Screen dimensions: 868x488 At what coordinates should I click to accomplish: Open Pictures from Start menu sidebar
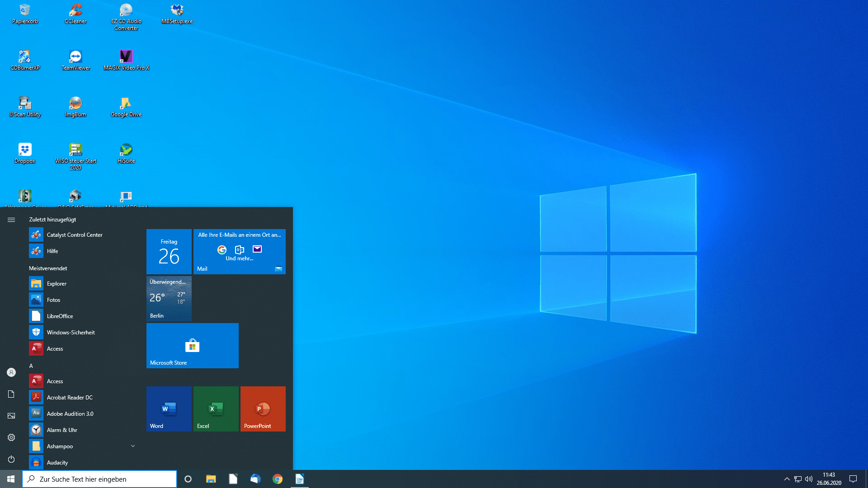pyautogui.click(x=11, y=416)
